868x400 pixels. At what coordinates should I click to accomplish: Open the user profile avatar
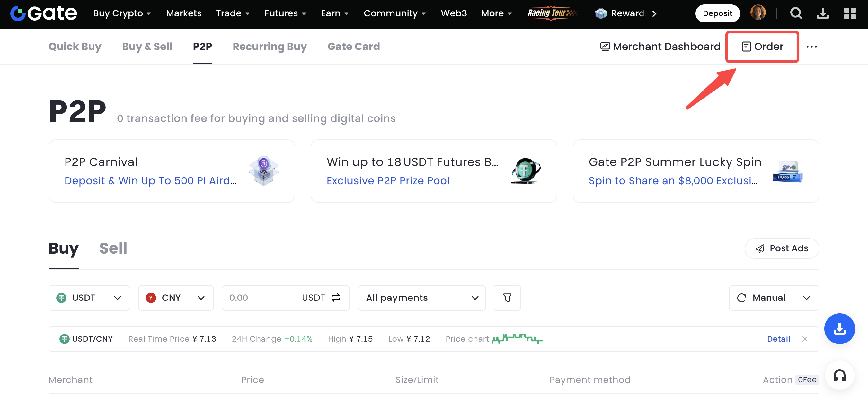[x=758, y=13]
